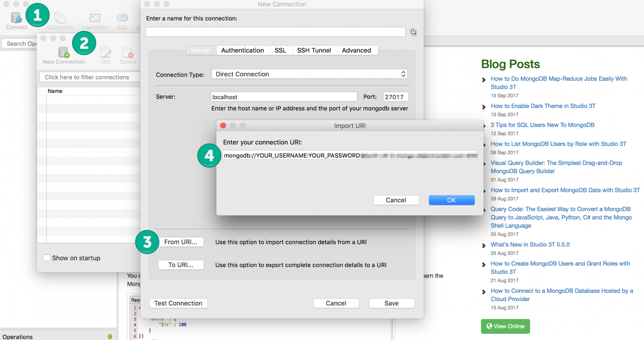Click the color picker icon beside connection name

413,32
